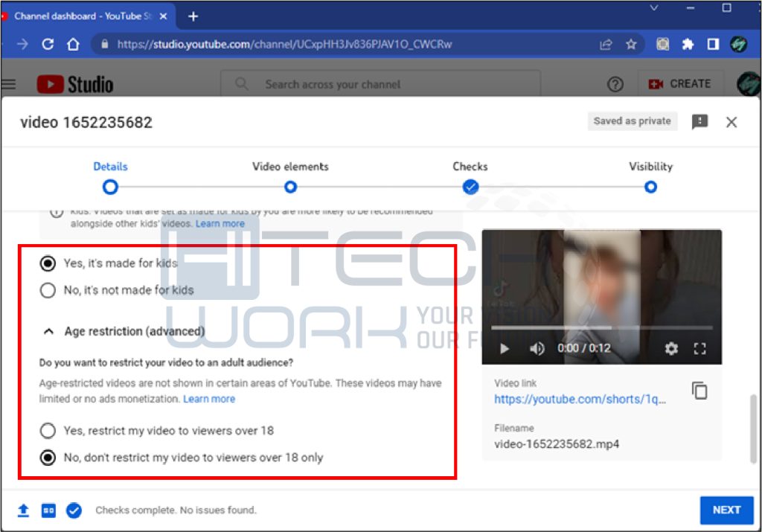Choose 'Yes, restrict my video to viewers over 18'
The height and width of the screenshot is (532, 762).
click(48, 431)
